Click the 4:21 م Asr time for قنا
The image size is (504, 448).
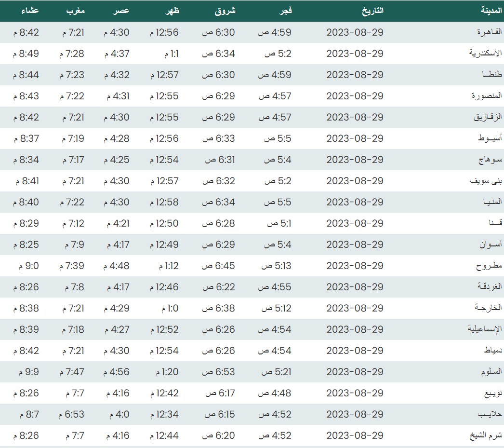coord(117,223)
